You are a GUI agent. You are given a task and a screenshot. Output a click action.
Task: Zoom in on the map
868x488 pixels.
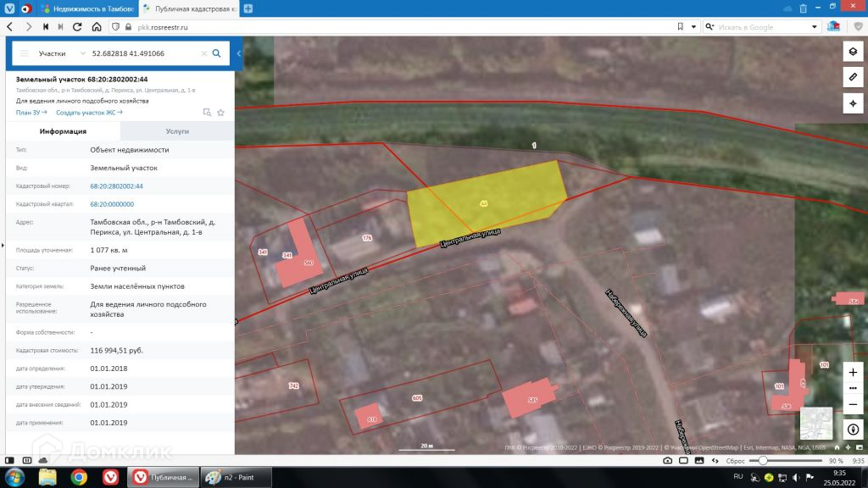tap(853, 372)
